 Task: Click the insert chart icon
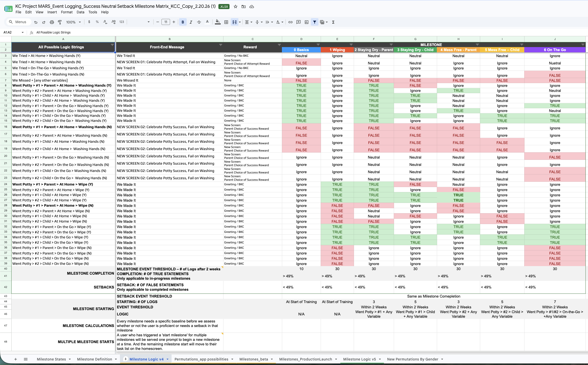(x=307, y=22)
